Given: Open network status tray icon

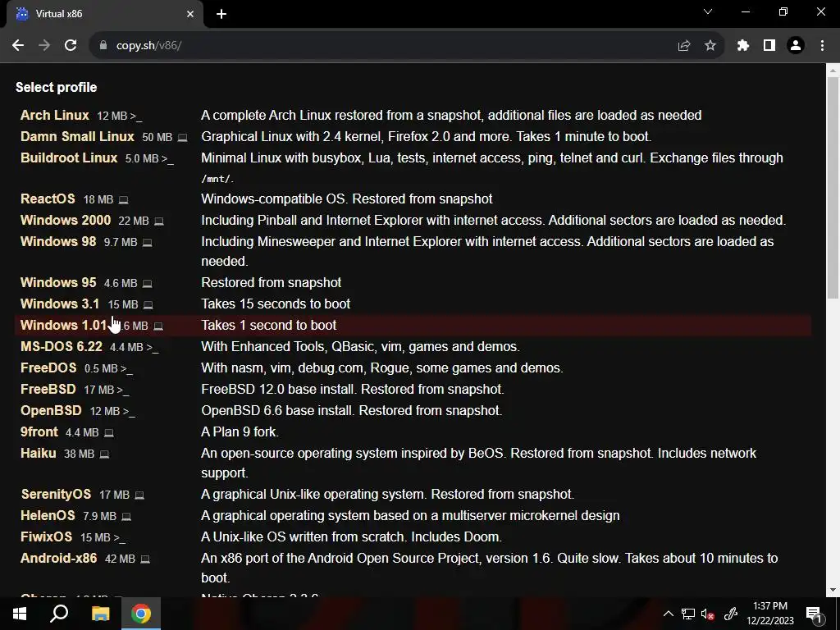Looking at the screenshot, I should coord(688,614).
